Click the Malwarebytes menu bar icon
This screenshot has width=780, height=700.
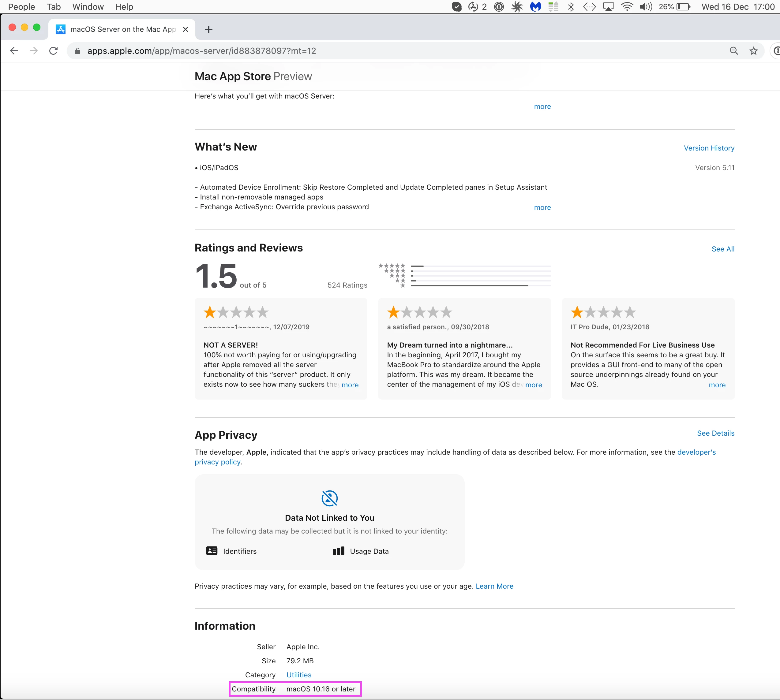coord(535,6)
